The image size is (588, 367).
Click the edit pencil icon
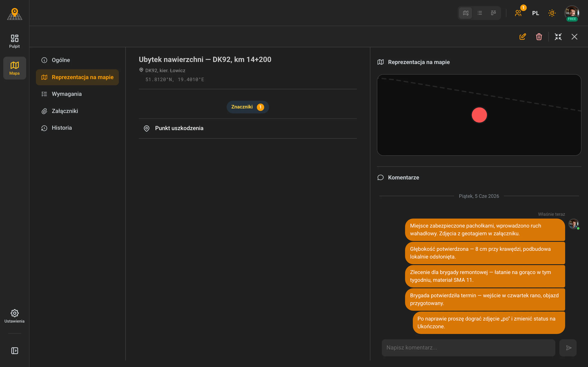[x=523, y=37]
